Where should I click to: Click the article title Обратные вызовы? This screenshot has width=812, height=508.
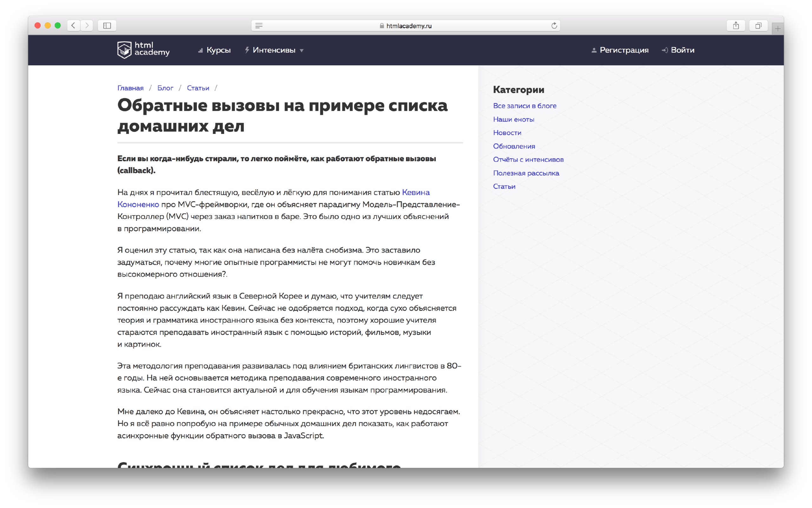[282, 115]
